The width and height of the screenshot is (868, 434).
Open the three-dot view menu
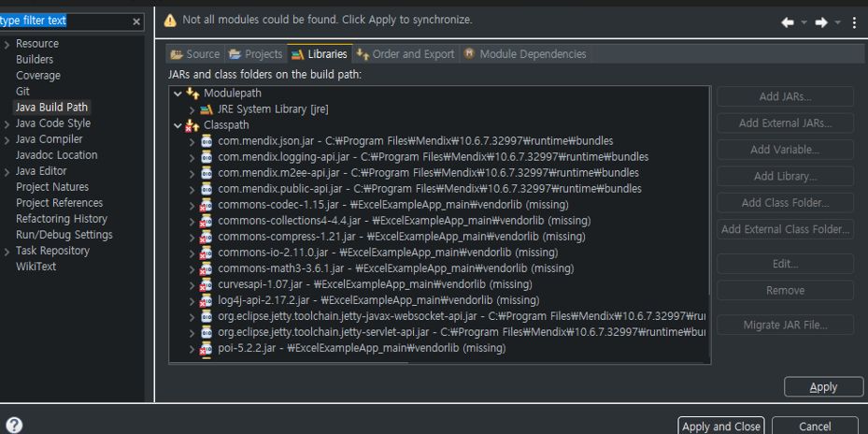[x=855, y=22]
